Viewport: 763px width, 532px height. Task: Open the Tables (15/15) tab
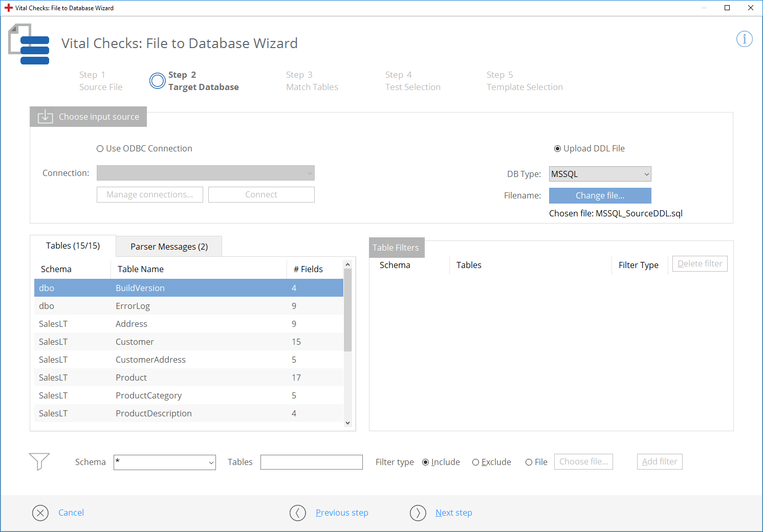pyautogui.click(x=73, y=246)
